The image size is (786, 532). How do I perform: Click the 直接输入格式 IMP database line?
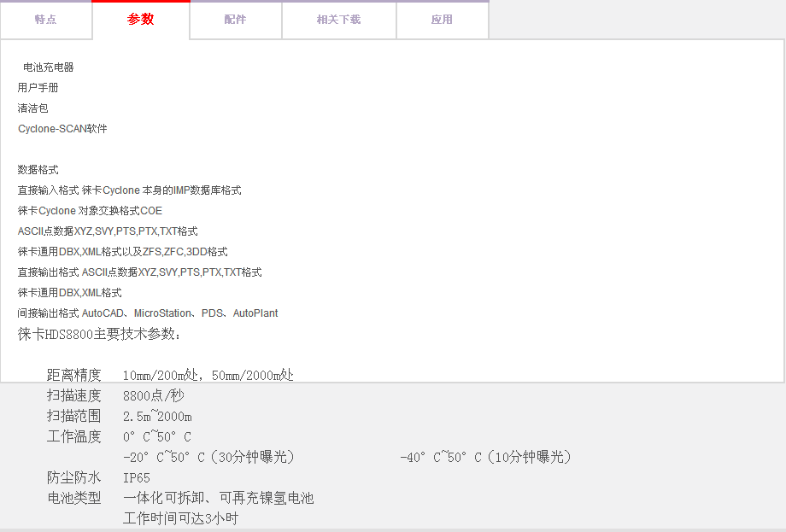129,190
